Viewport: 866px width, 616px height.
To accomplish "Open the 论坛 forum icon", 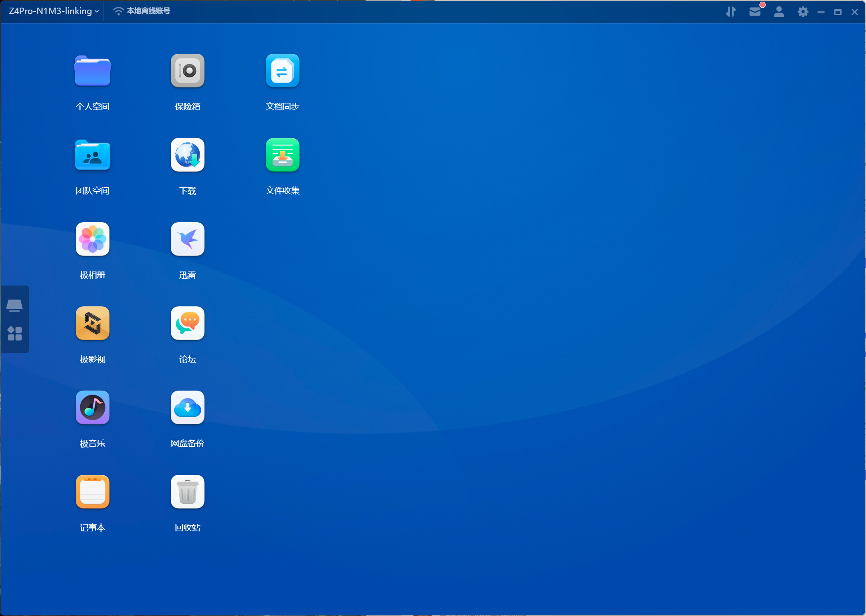I will click(x=187, y=324).
